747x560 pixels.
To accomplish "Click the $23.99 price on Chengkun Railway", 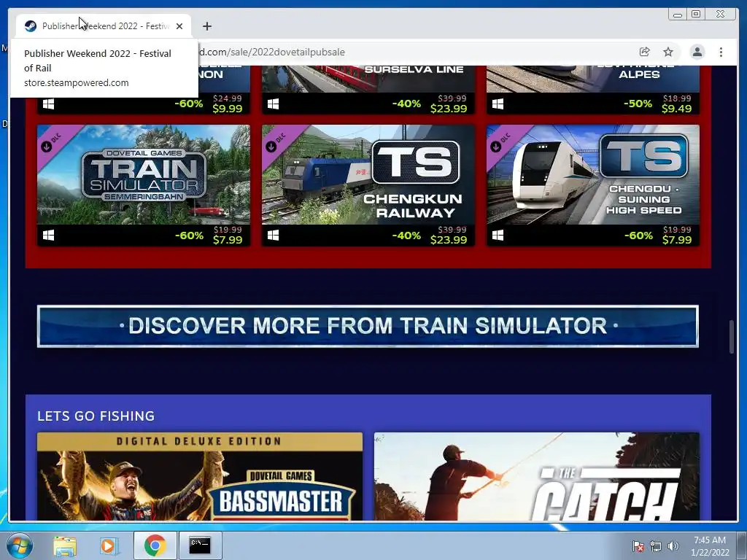I will 449,240.
